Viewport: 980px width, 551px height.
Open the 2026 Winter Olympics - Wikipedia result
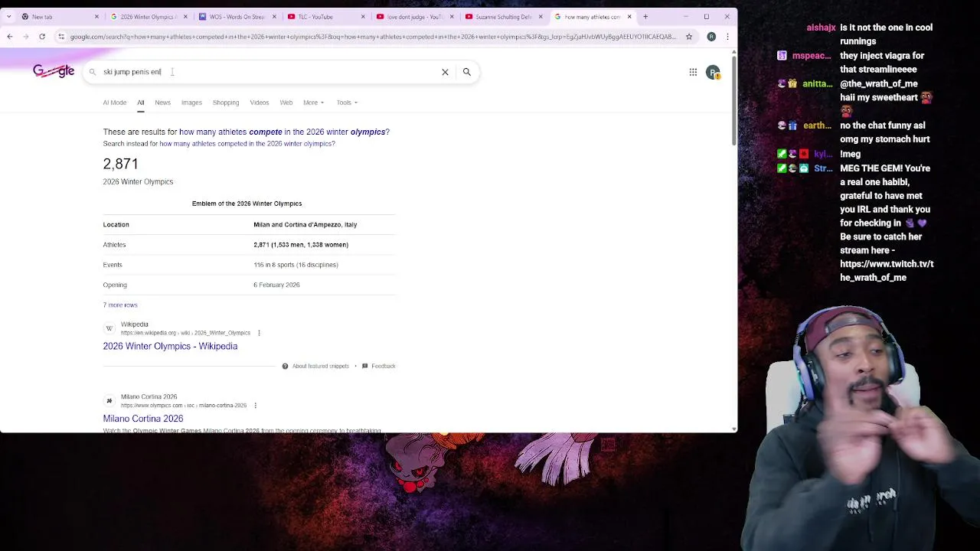170,347
